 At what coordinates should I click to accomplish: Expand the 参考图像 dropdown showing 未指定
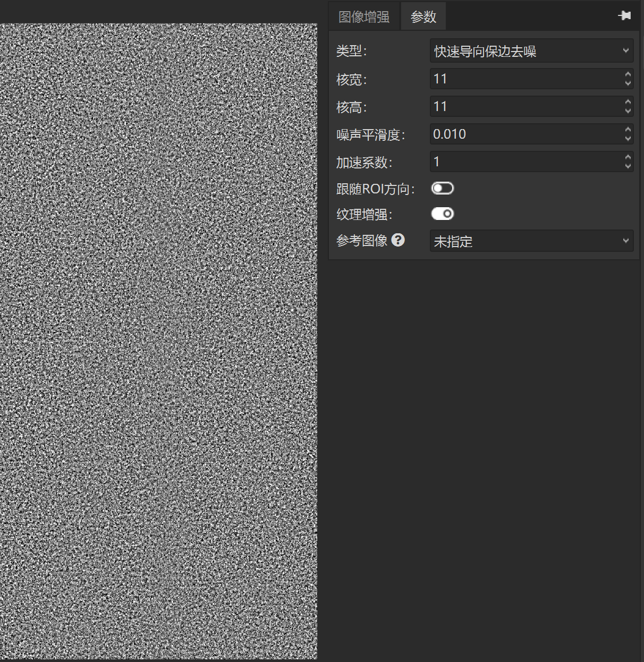pos(531,241)
